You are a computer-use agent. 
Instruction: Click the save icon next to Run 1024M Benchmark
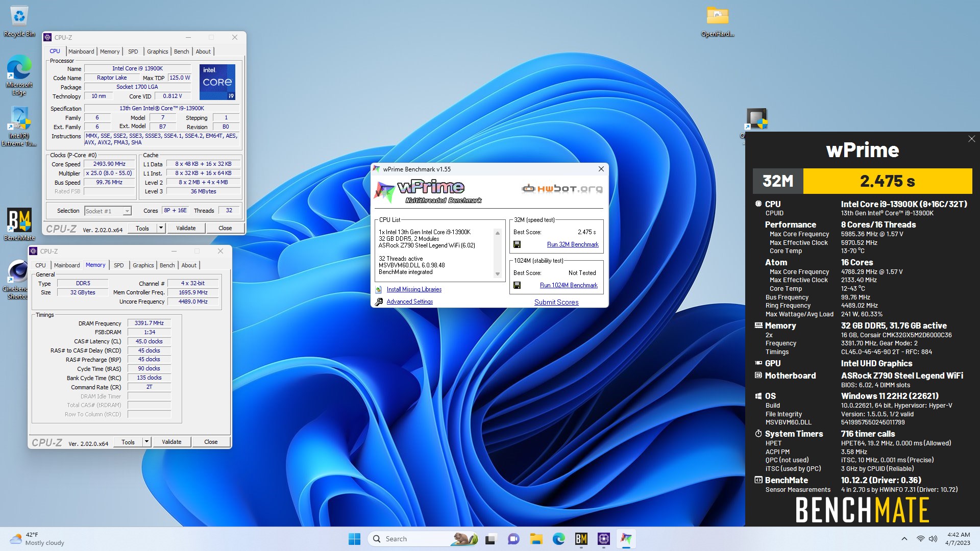(517, 285)
